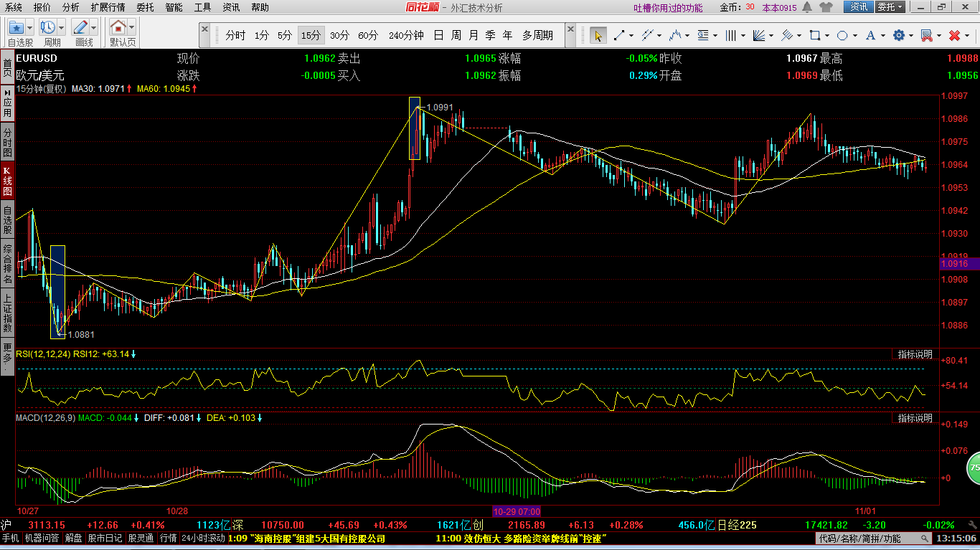Image resolution: width=980 pixels, height=550 pixels.
Task: Click the purple 1.0916 price axis marker
Action: pyautogui.click(x=959, y=264)
